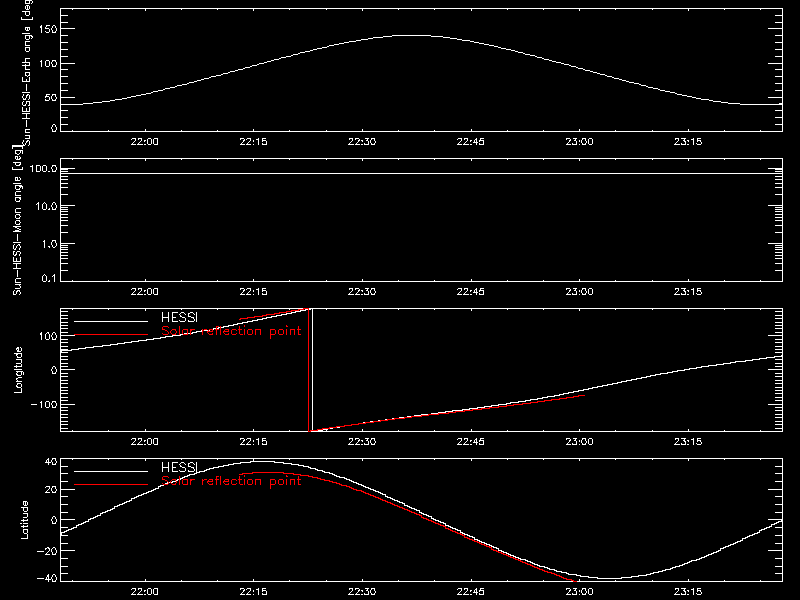Click the Longitude y-axis label
Viewport: 800px width, 600px height.
[18, 370]
